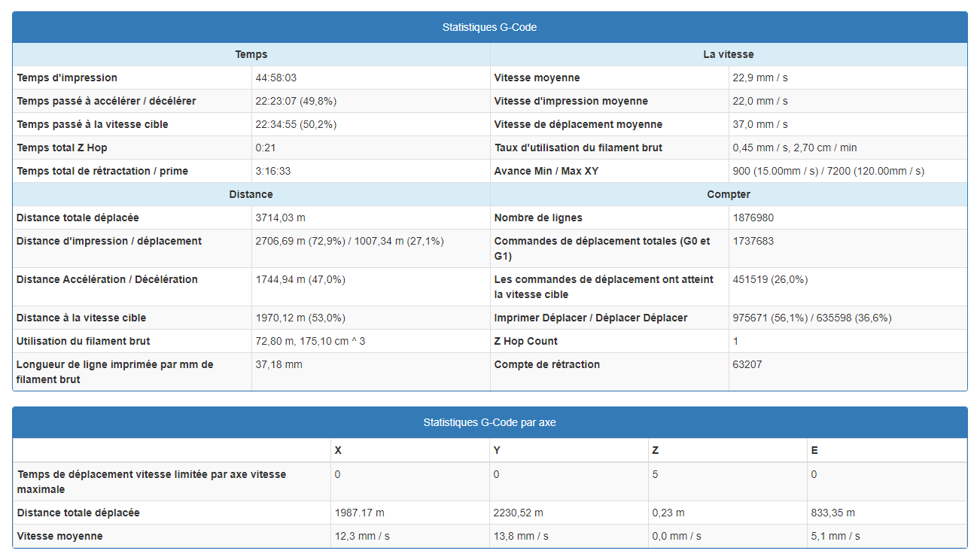Click the Z Hop time value 0:21
The height and width of the screenshot is (560, 977).
coord(264,148)
